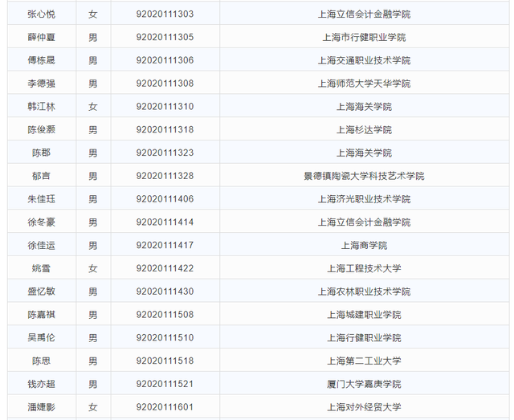
Task: Click the ID number 92020111310
Action: point(165,107)
